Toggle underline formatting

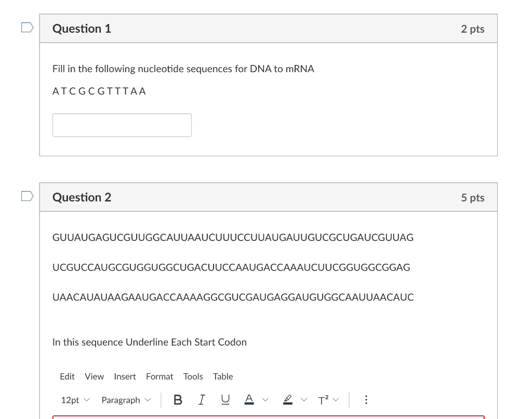pos(224,400)
